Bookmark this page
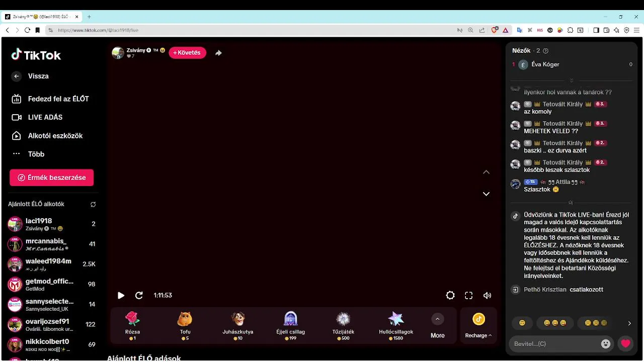The image size is (644, 362). (x=37, y=30)
